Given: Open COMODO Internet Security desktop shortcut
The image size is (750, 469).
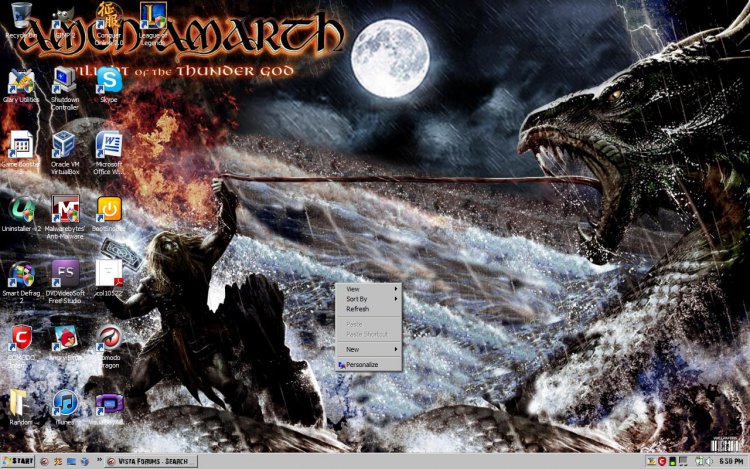Looking at the screenshot, I should coord(21,347).
